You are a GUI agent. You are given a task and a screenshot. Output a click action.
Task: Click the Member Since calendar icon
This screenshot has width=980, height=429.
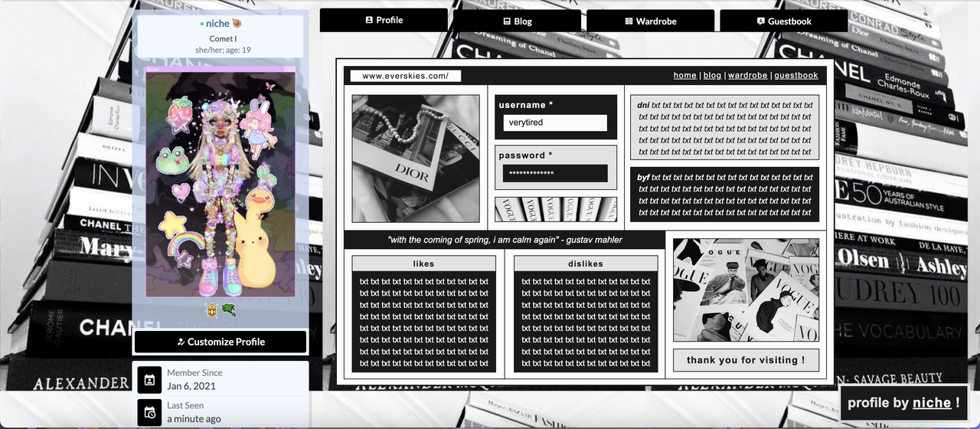coord(149,379)
